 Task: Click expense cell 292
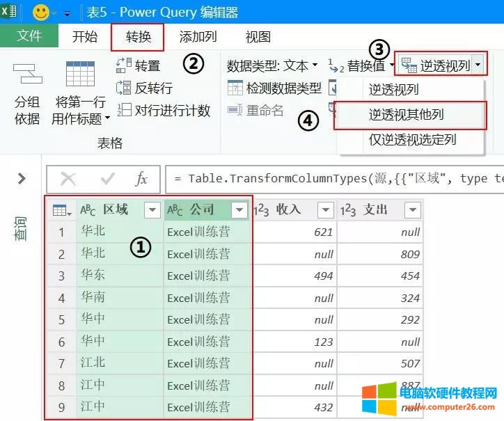pos(380,320)
